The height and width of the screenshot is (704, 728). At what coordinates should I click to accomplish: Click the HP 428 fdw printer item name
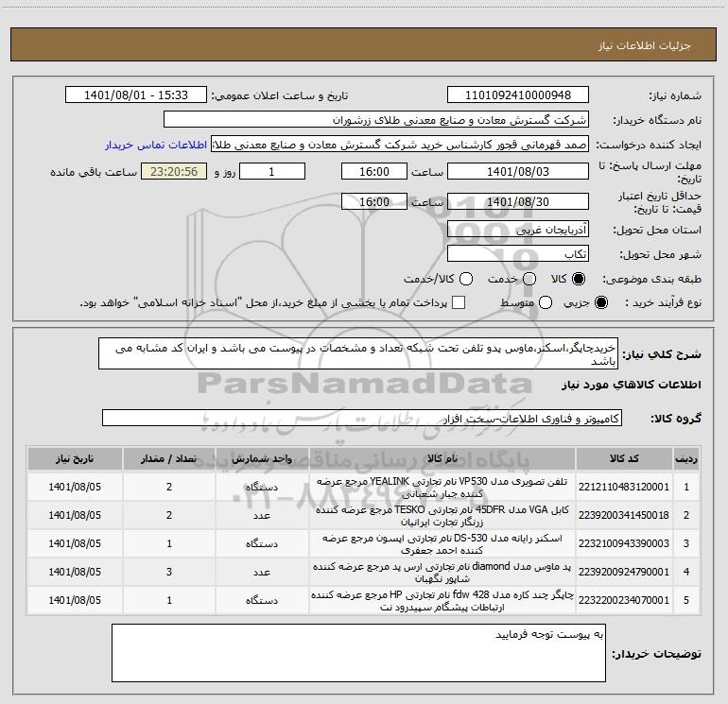point(442,600)
